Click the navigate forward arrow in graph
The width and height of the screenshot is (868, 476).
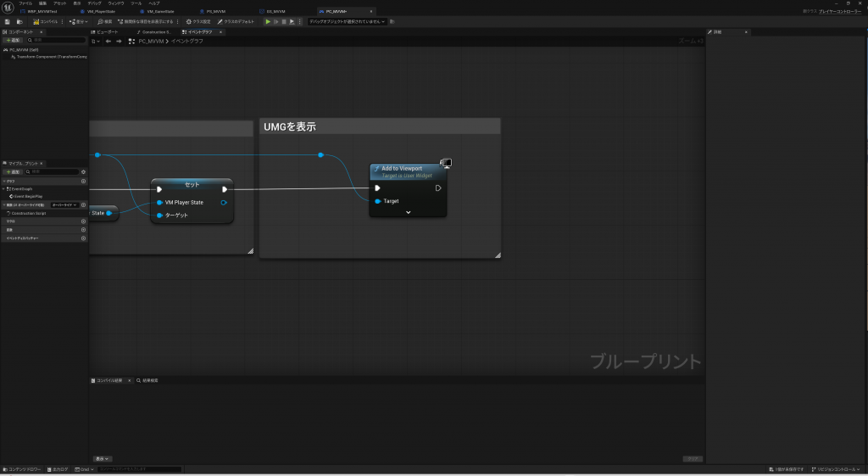click(119, 41)
